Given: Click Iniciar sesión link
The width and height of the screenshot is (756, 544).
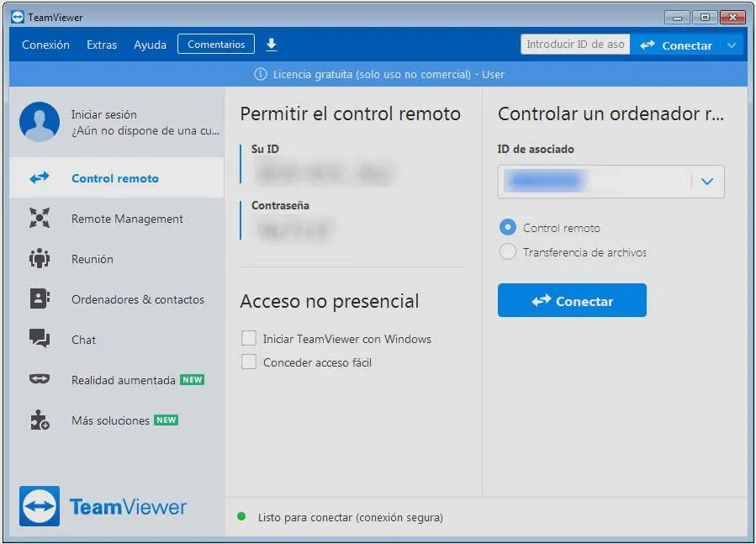Looking at the screenshot, I should tap(104, 115).
